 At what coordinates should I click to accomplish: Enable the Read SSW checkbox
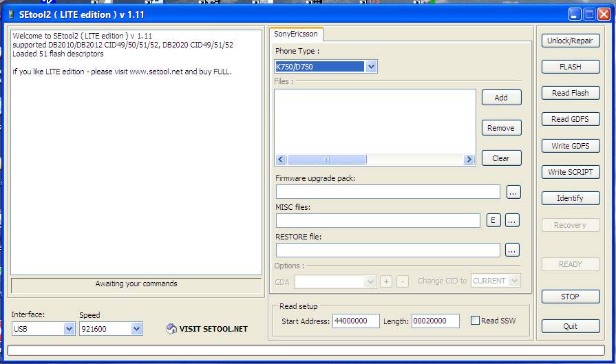pyautogui.click(x=475, y=321)
